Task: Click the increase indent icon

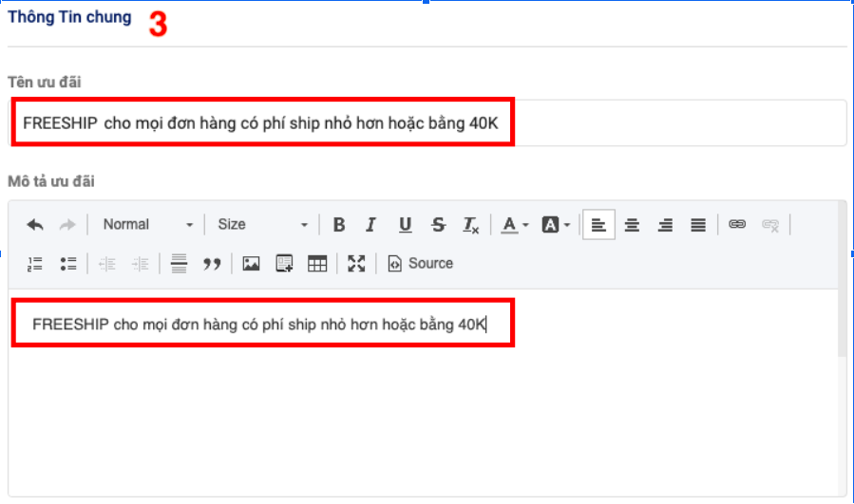Action: coord(140,264)
